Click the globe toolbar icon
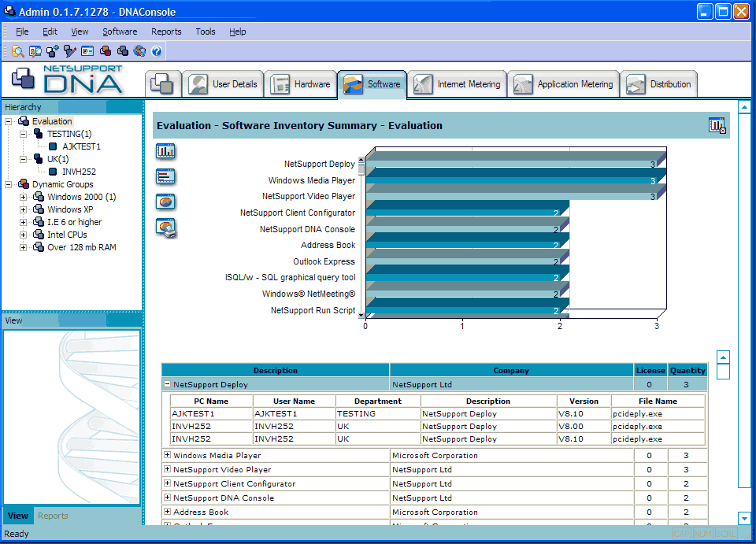Viewport: 756px width, 544px height. click(x=140, y=51)
